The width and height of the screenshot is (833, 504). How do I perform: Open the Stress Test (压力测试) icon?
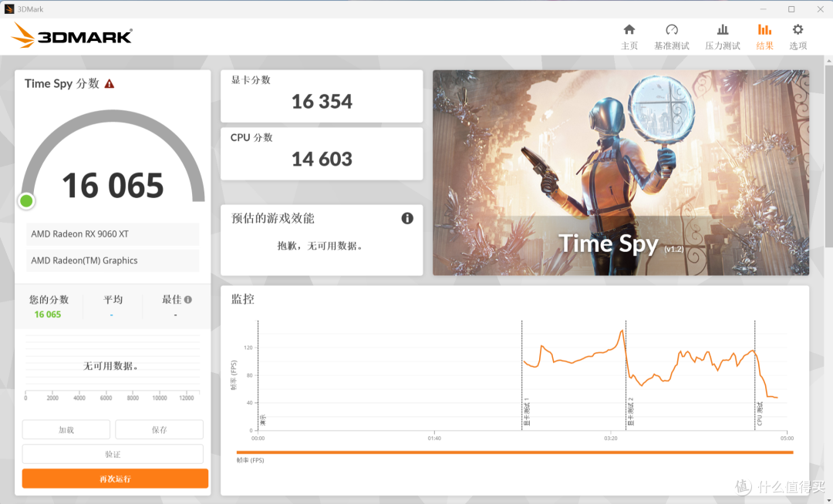(x=723, y=30)
